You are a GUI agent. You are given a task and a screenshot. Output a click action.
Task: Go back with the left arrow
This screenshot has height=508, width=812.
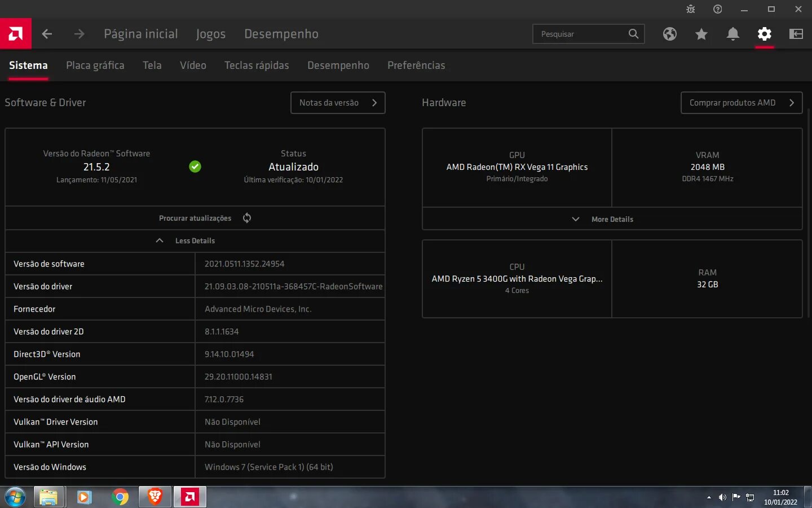tap(47, 34)
